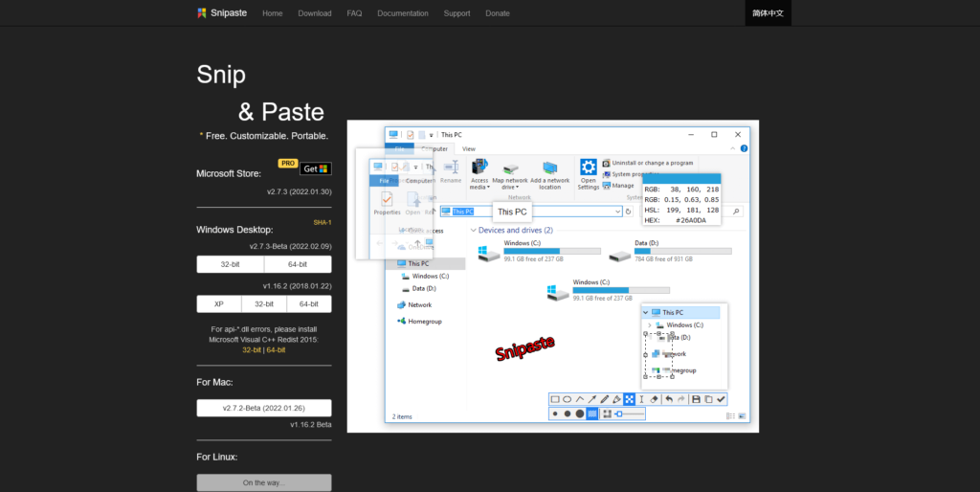The height and width of the screenshot is (492, 980).
Task: Click the blue help question mark icon
Action: tap(744, 148)
